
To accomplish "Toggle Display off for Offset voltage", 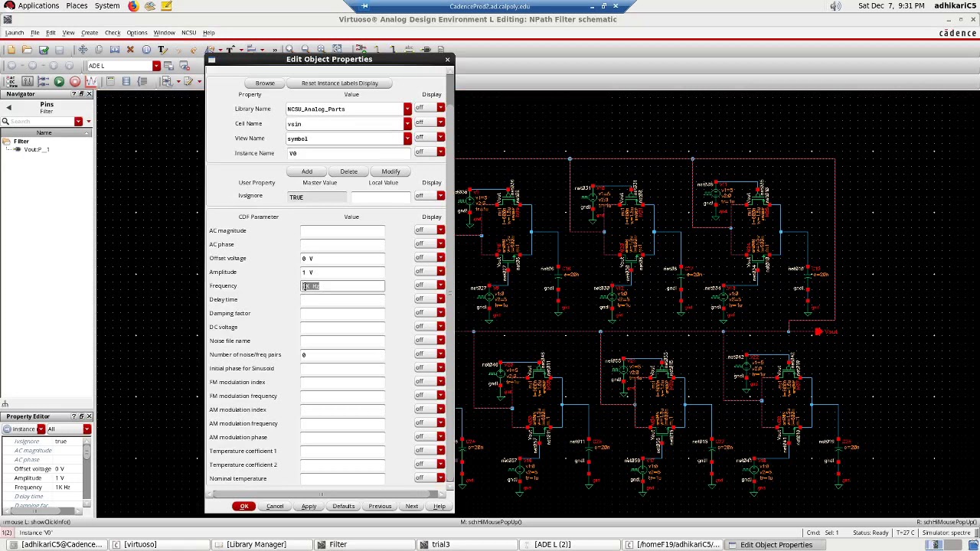I will tap(430, 258).
